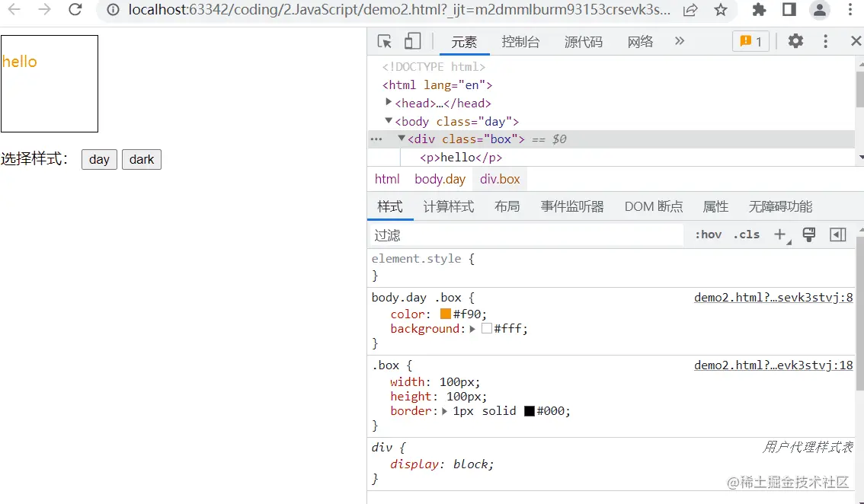Switch to the 元素 tab

tap(464, 42)
